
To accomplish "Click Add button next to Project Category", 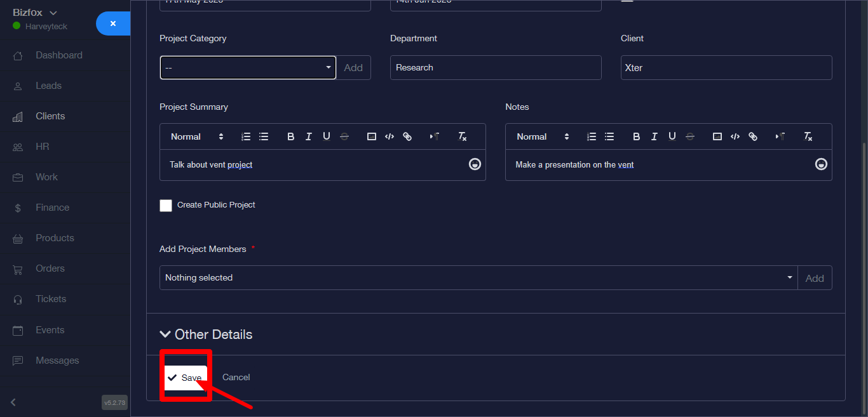I will tap(353, 67).
